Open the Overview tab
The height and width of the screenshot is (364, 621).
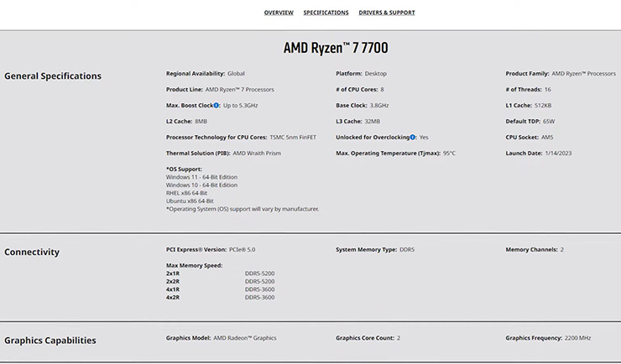point(279,13)
